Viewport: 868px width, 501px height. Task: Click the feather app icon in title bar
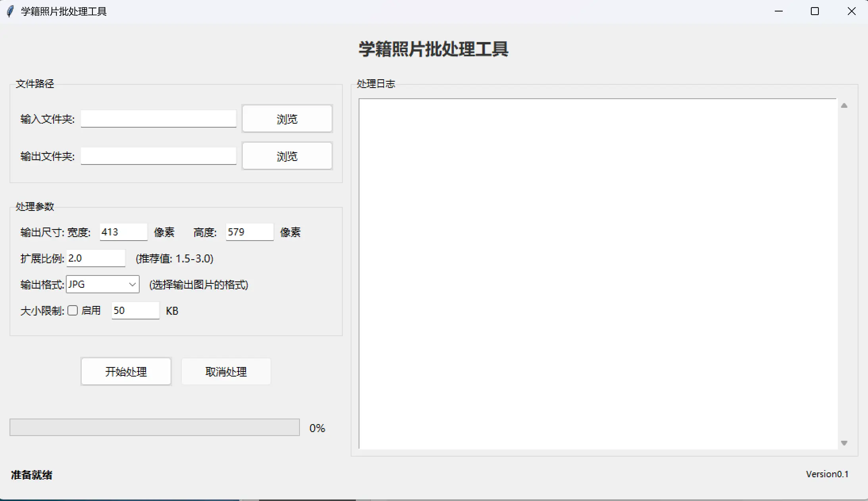click(x=10, y=11)
